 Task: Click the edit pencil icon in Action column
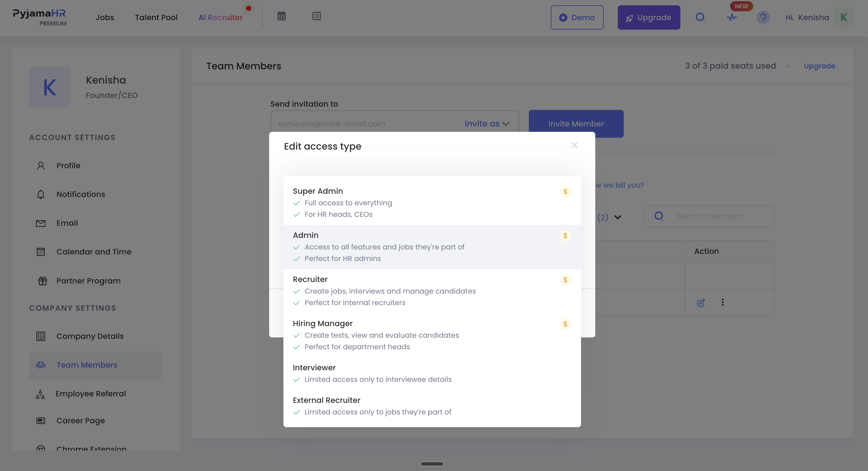(x=701, y=303)
